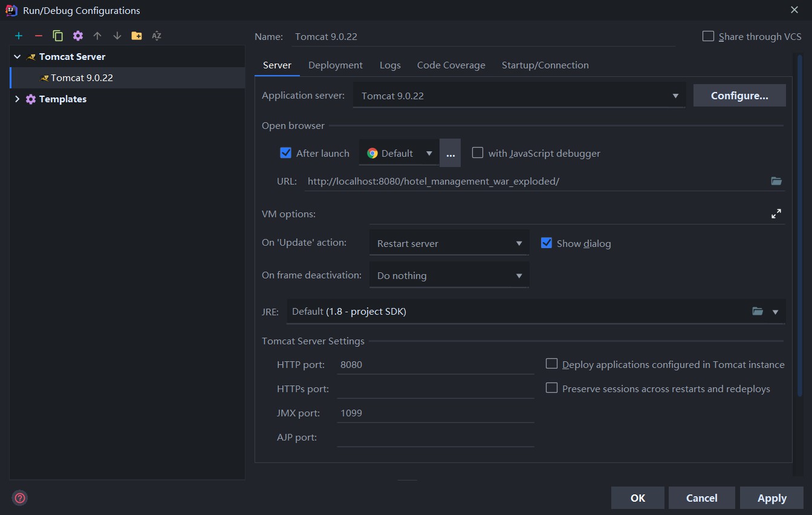812x515 pixels.
Task: Enable Deploy applications configured in Tomcat instance
Action: point(551,364)
